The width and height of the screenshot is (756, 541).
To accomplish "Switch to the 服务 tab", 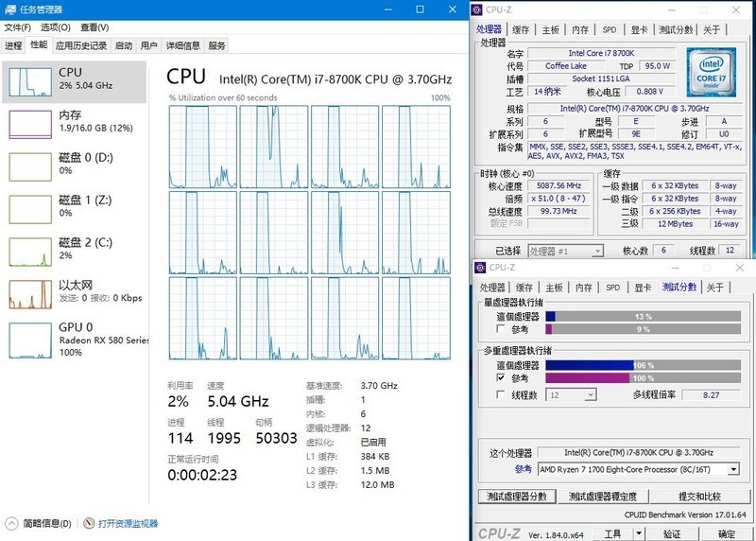I will [x=217, y=45].
